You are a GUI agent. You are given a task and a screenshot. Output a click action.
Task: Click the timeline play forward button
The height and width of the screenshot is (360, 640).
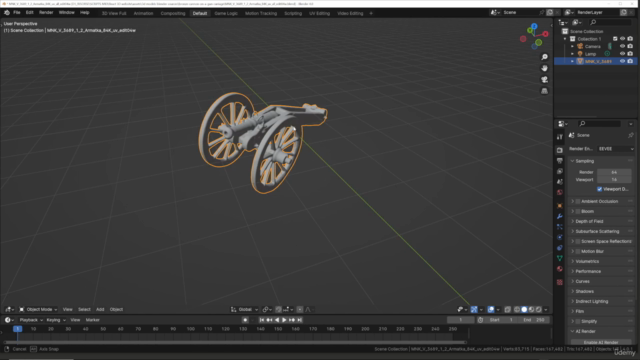[x=284, y=320]
